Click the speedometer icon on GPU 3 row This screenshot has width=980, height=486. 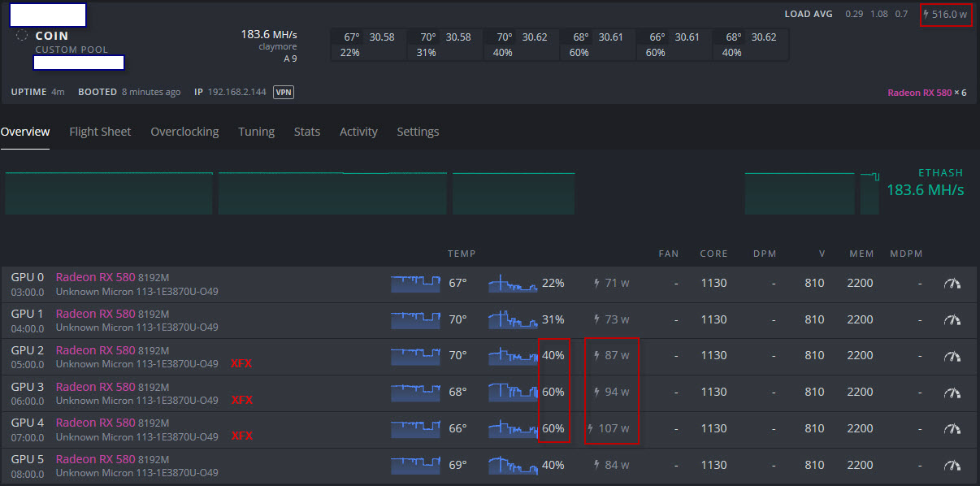(x=952, y=393)
